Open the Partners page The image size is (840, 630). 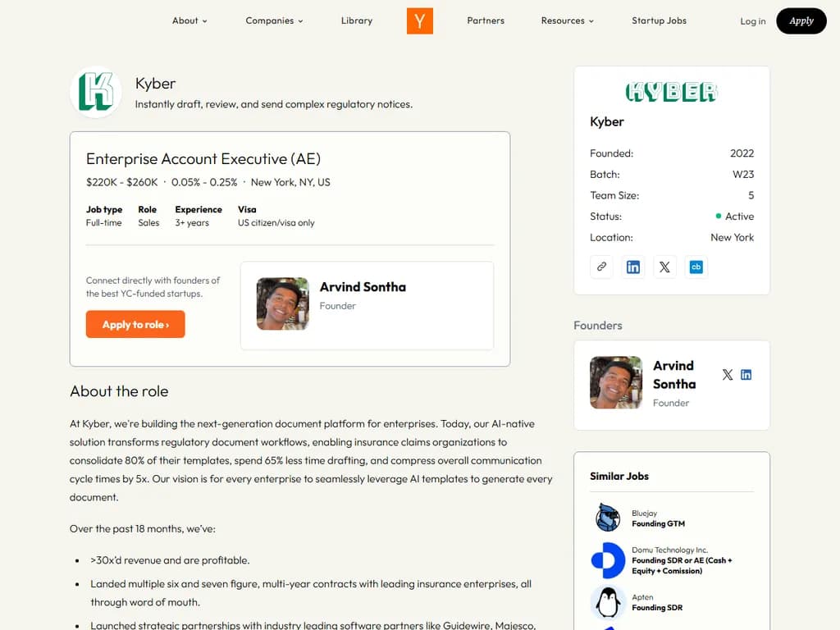486,21
